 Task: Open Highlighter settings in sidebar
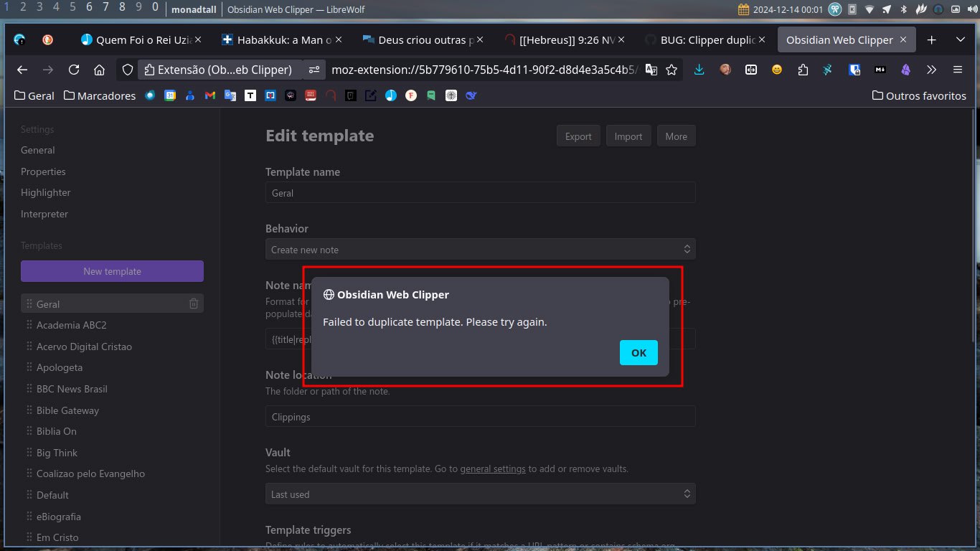pyautogui.click(x=46, y=192)
